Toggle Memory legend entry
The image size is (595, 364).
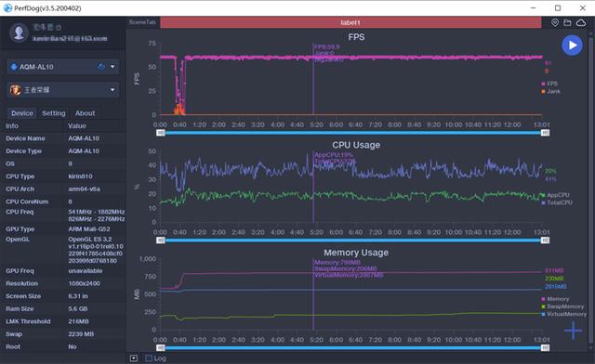tap(555, 299)
